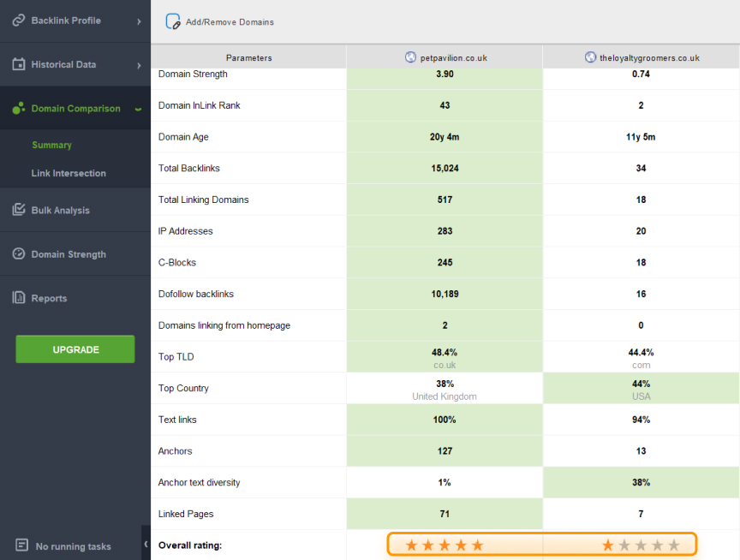Click the Reports document icon
Viewport: 740px width, 560px height.
[x=18, y=298]
